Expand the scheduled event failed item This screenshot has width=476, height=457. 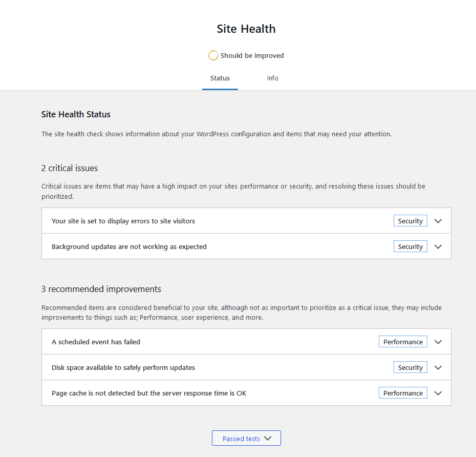point(438,341)
